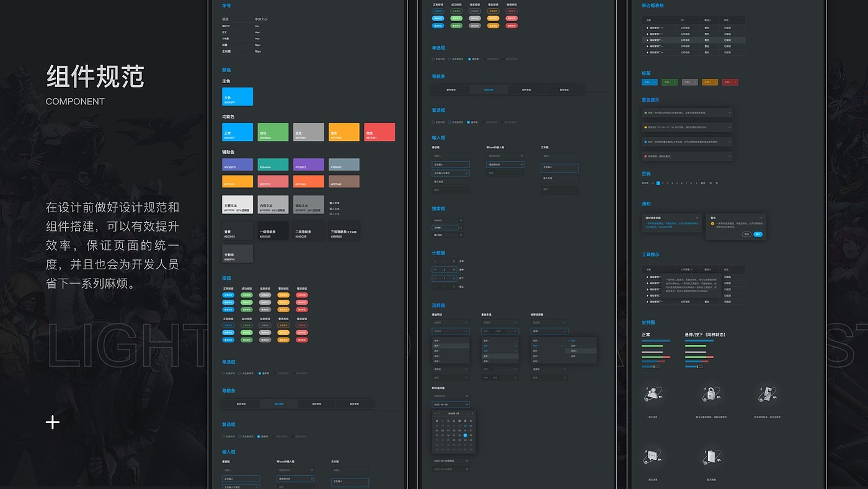Dismiss the green success alert under 警告提示
This screenshot has width=868, height=489.
pos(730,112)
